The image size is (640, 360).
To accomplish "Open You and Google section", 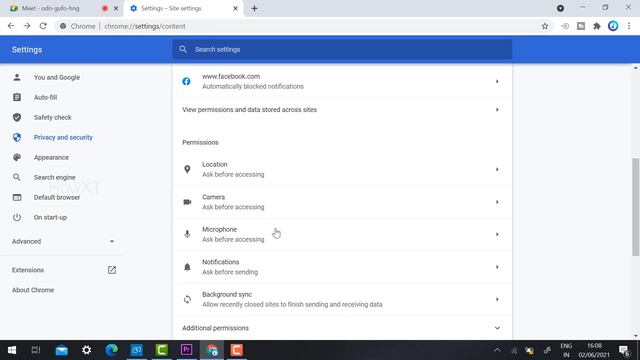I will [x=57, y=77].
